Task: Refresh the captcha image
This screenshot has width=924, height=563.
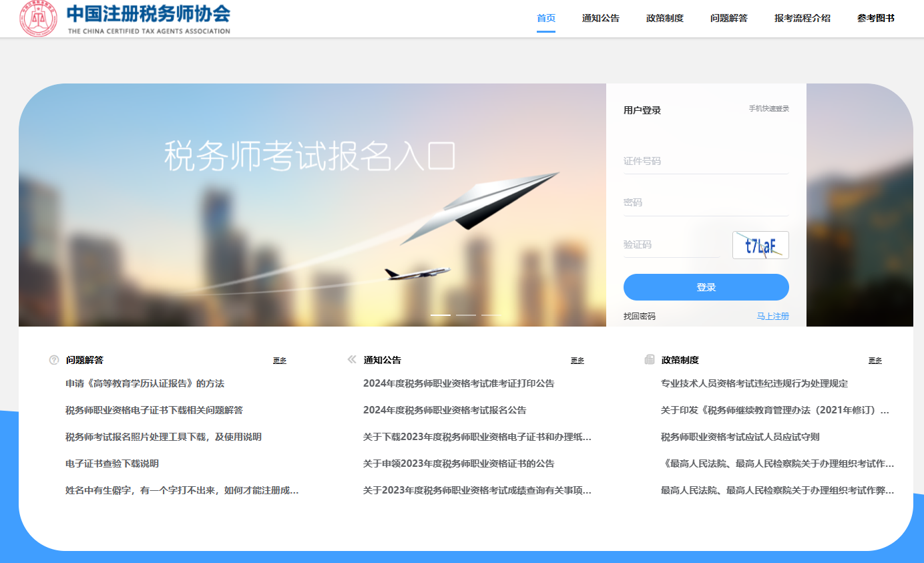Action: pyautogui.click(x=760, y=245)
